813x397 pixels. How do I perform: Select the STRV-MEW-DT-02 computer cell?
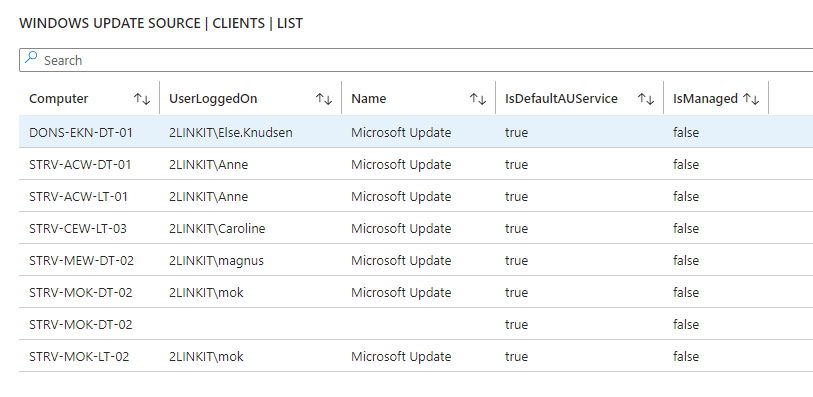pos(81,261)
